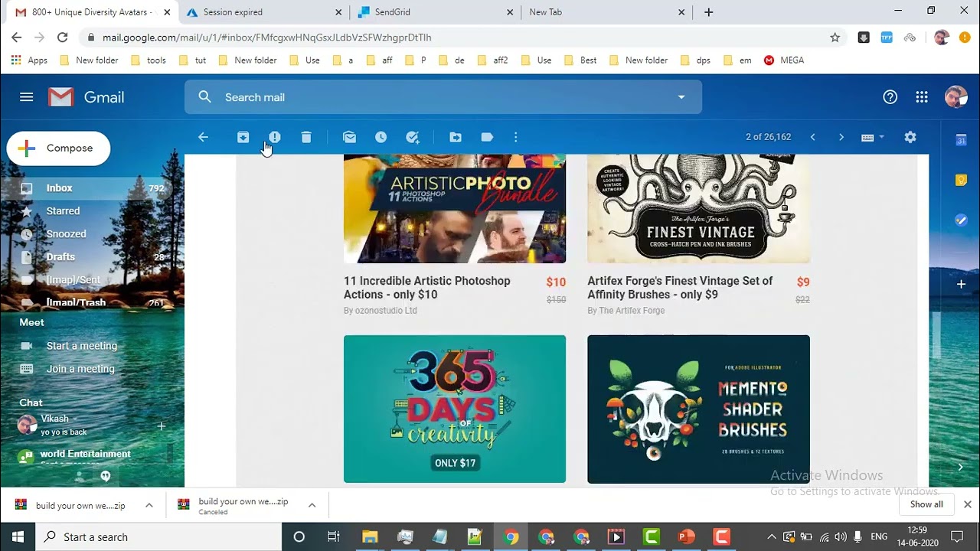Mark the email as unread
Image resolution: width=980 pixels, height=551 pixels.
(x=350, y=137)
